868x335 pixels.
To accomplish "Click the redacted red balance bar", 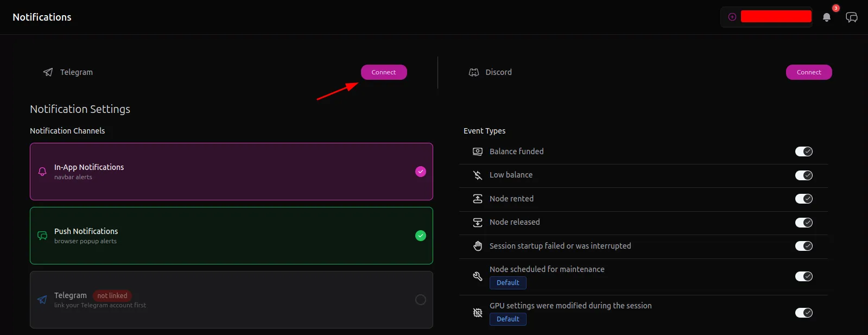I will [x=776, y=16].
